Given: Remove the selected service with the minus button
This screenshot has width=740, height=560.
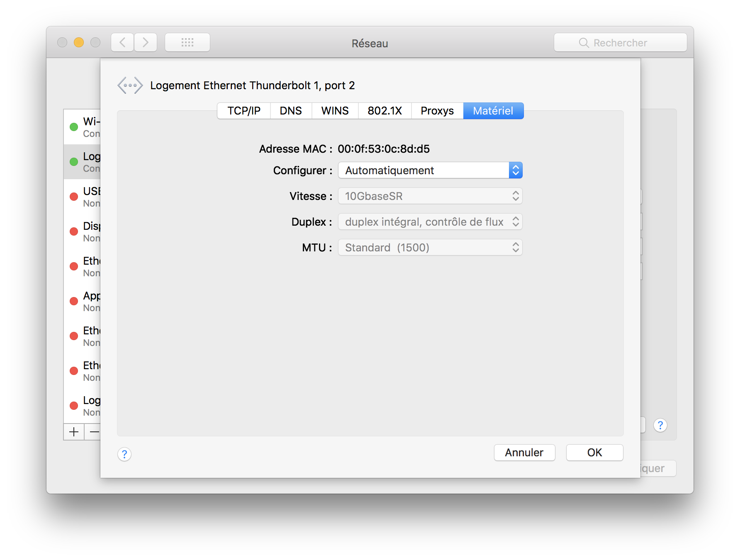Looking at the screenshot, I should [x=93, y=432].
